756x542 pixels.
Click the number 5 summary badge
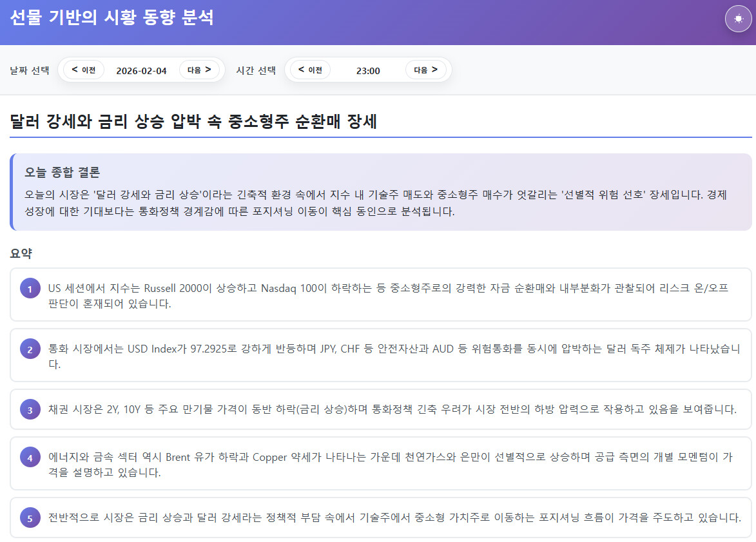(30, 518)
